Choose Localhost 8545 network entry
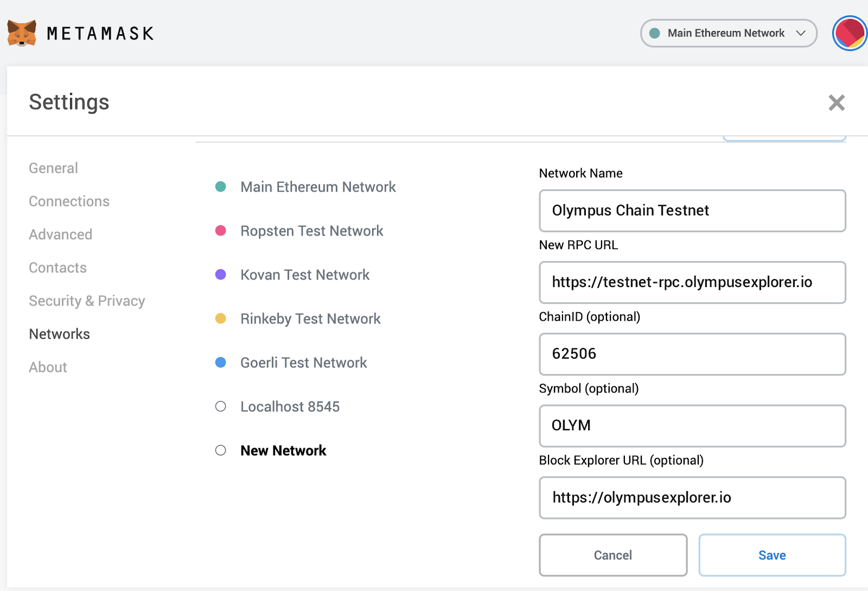This screenshot has width=868, height=591. [x=290, y=406]
